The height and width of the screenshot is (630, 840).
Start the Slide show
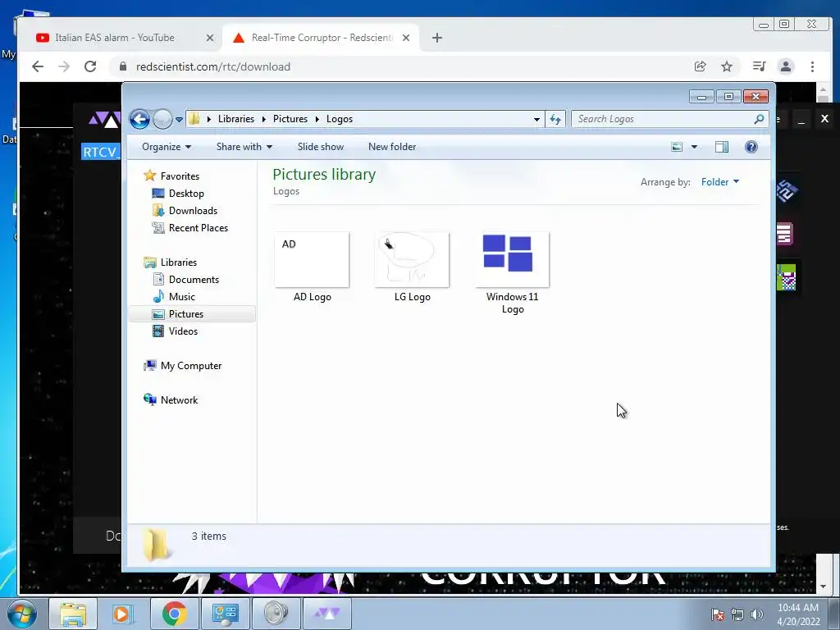[321, 147]
